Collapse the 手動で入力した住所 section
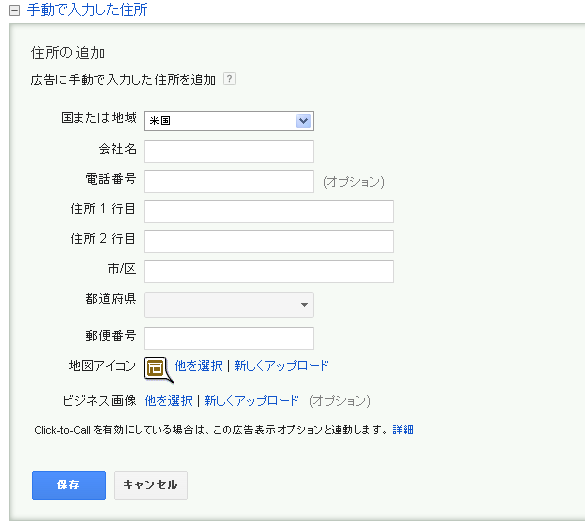Screen dimensions: 585x523 click(14, 11)
